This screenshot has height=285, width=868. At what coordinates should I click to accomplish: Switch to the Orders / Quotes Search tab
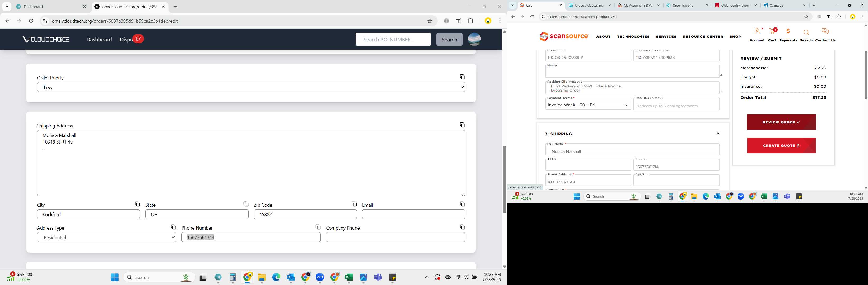[589, 5]
